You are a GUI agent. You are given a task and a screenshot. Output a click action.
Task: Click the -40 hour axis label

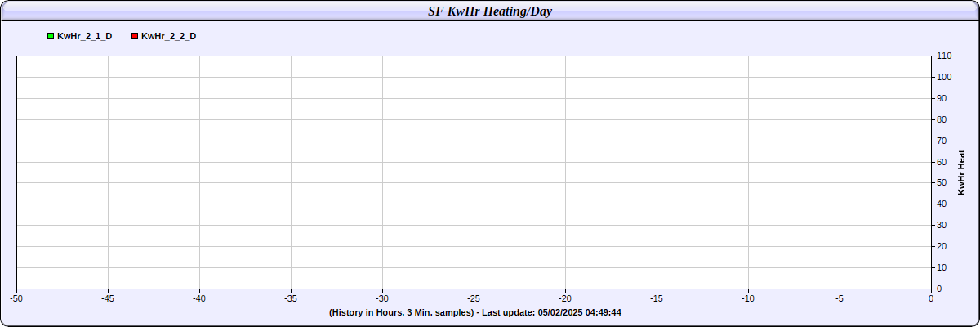tap(199, 298)
